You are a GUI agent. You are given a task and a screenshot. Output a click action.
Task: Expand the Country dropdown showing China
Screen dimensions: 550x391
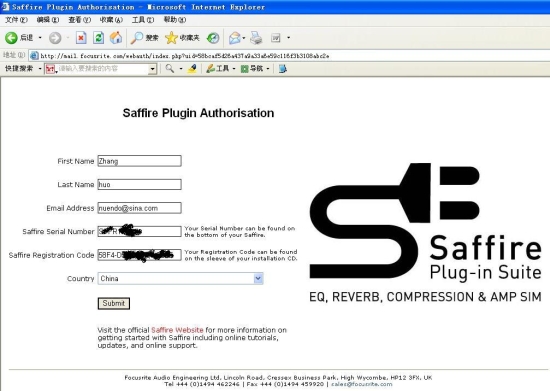pyautogui.click(x=258, y=278)
